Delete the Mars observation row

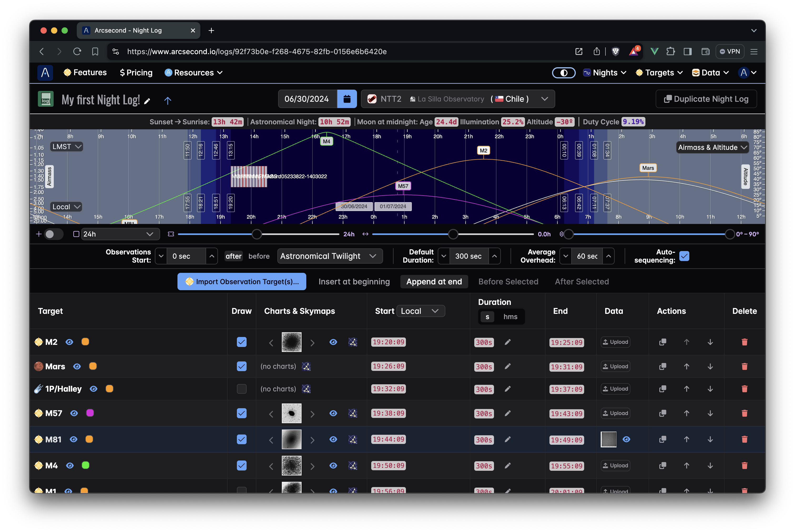coord(744,366)
